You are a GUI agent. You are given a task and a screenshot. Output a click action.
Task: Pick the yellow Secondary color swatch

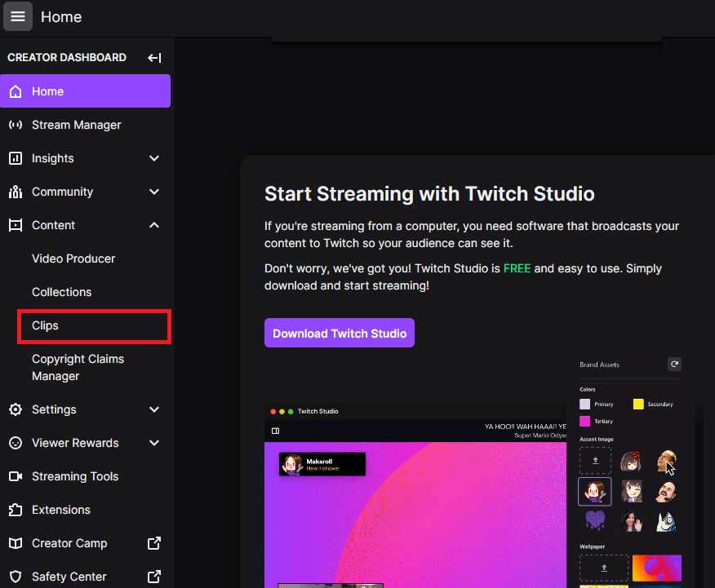tap(638, 404)
